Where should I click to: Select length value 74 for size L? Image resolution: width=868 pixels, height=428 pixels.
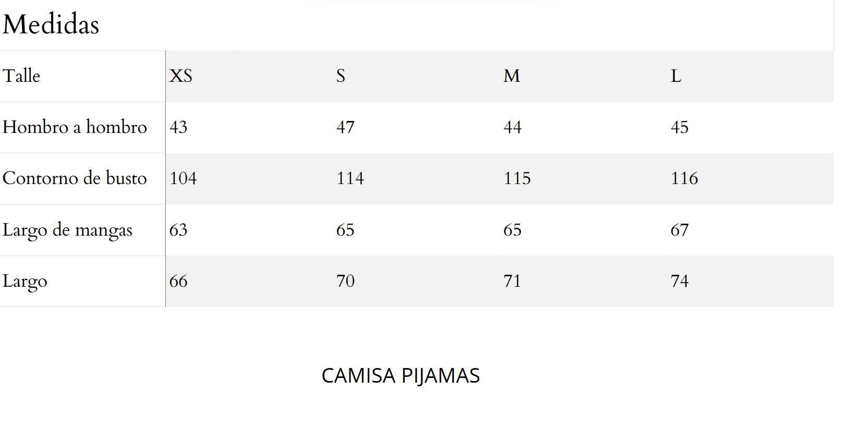[x=680, y=281]
